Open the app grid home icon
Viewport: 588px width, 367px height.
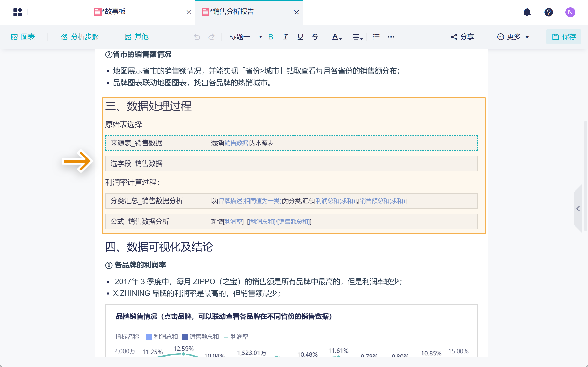[18, 12]
